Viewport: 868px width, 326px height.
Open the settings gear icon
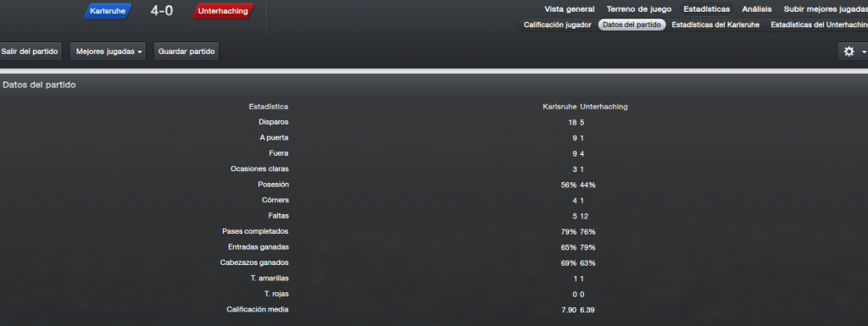click(849, 52)
